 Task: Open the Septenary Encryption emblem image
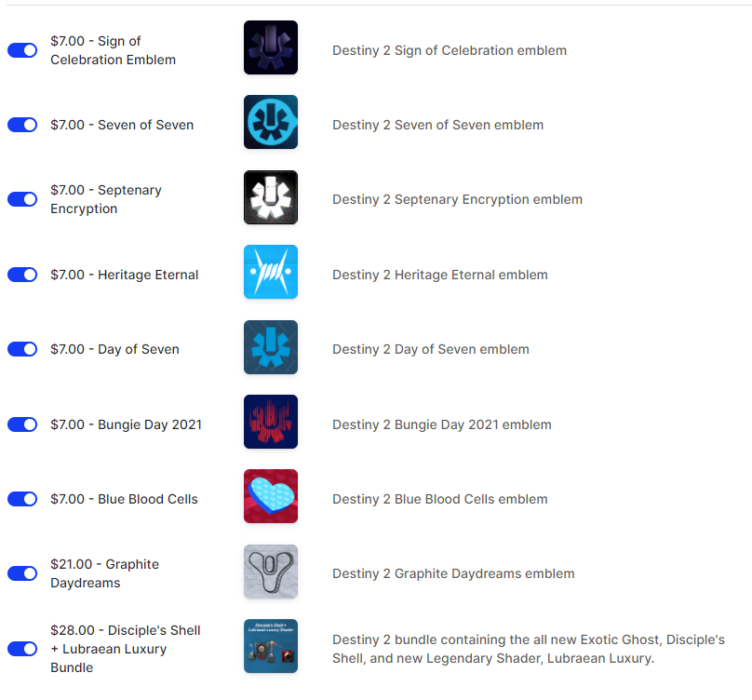pyautogui.click(x=270, y=197)
